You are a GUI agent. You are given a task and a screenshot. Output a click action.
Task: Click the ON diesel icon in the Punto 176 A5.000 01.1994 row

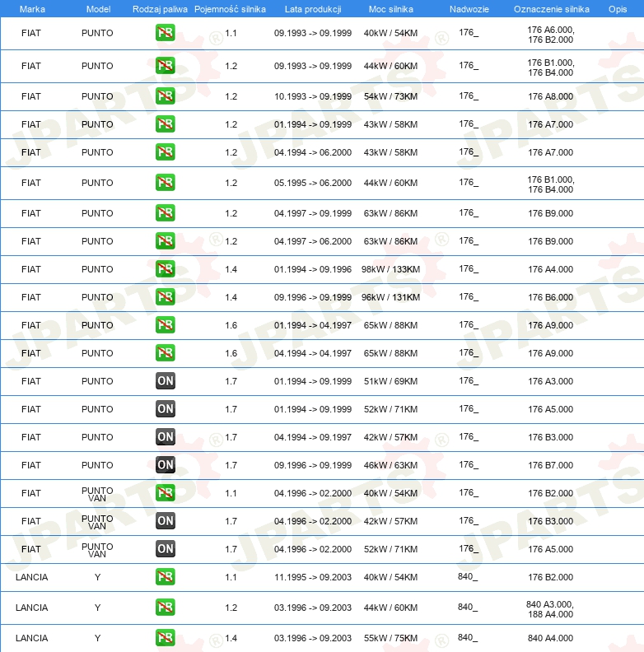point(166,409)
